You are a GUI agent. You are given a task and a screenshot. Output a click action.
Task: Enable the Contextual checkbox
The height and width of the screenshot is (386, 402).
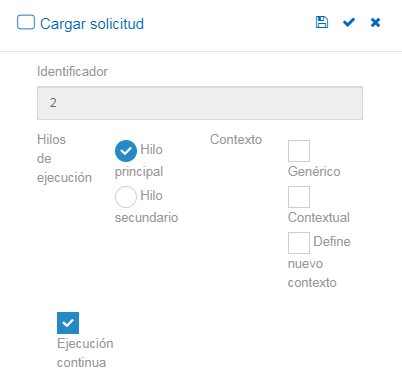[x=299, y=197]
